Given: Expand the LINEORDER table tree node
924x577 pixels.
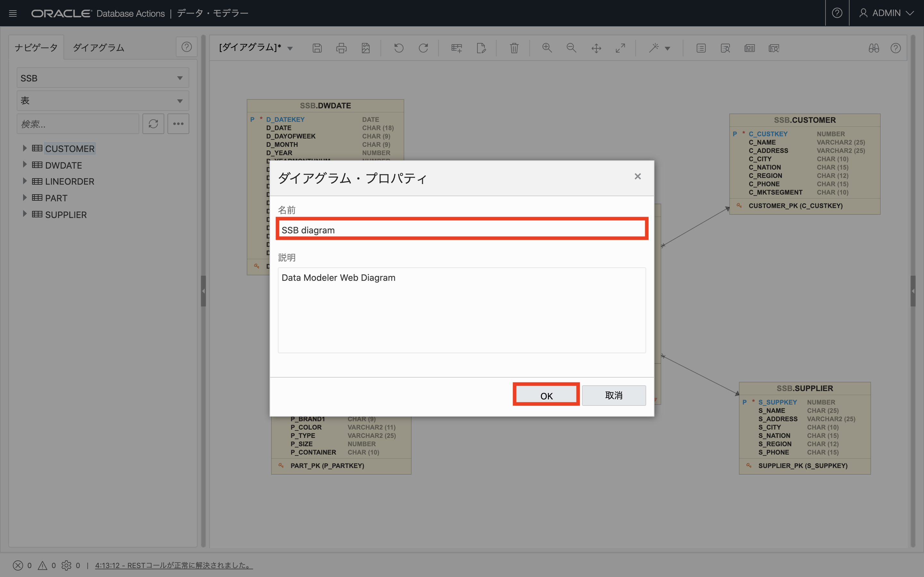Looking at the screenshot, I should click(x=24, y=181).
